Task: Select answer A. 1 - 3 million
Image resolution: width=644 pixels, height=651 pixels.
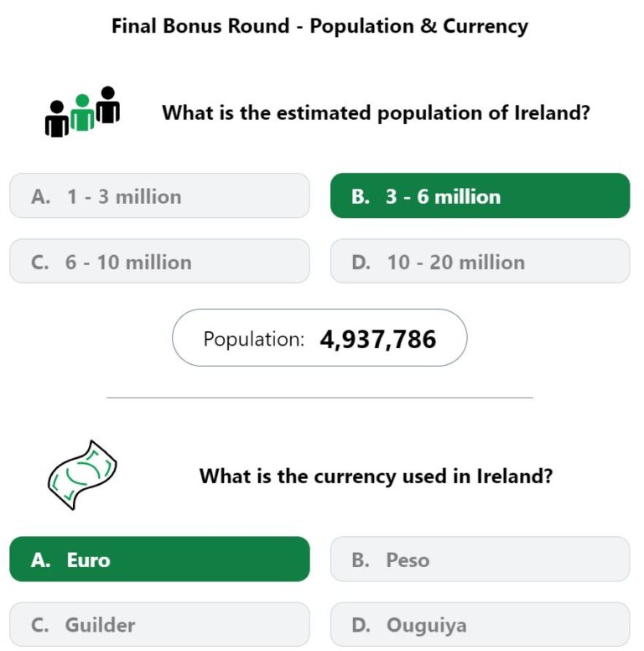Action: click(x=159, y=195)
